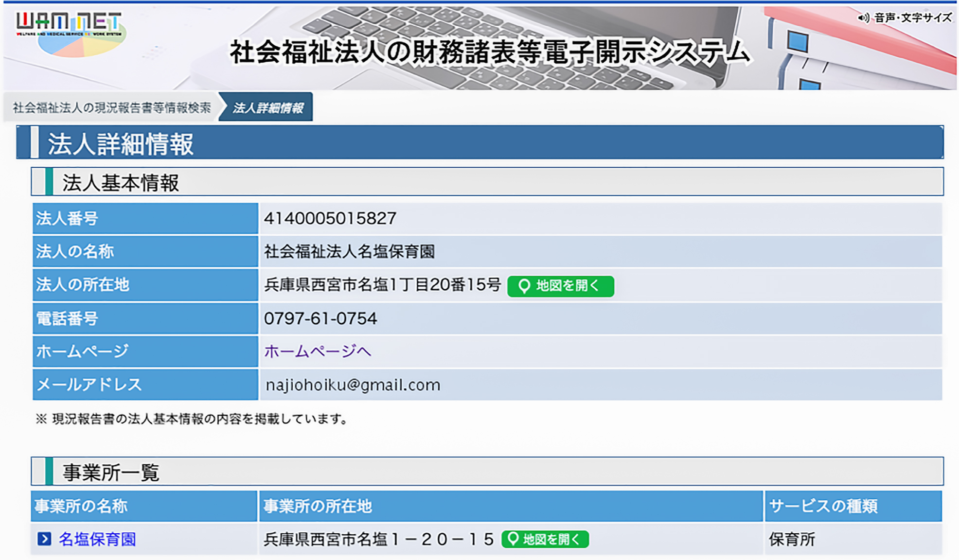Screen dimensions: 959x560
Task: Open the 名塩保育園 establishment detail link
Action: click(x=96, y=539)
